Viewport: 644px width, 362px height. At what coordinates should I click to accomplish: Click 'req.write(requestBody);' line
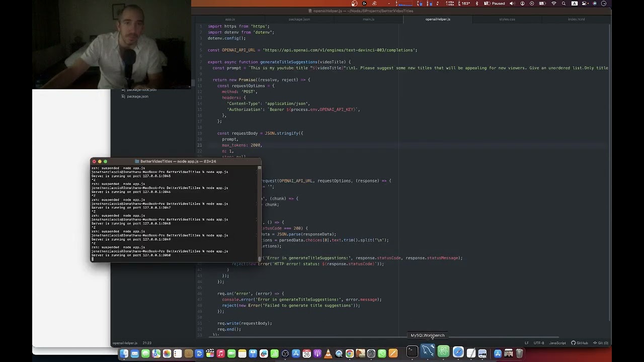pyautogui.click(x=245, y=323)
